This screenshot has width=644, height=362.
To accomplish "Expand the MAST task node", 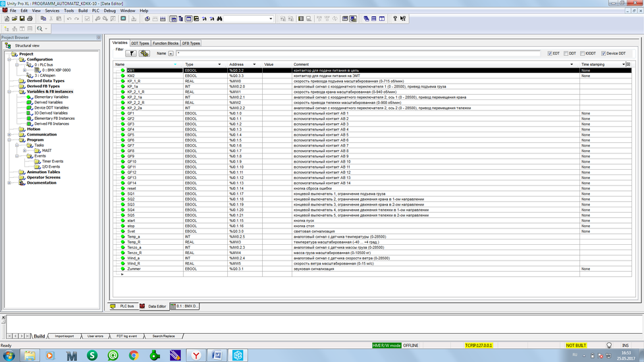I will [24, 151].
